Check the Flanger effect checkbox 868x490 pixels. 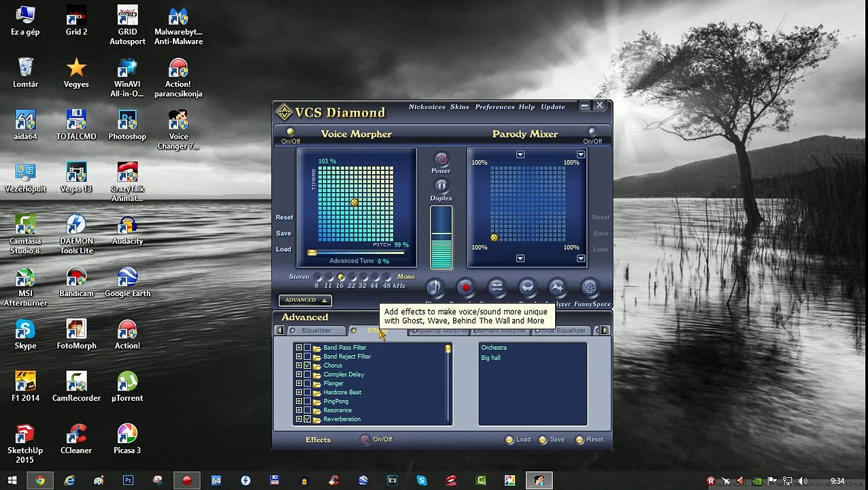(x=307, y=383)
